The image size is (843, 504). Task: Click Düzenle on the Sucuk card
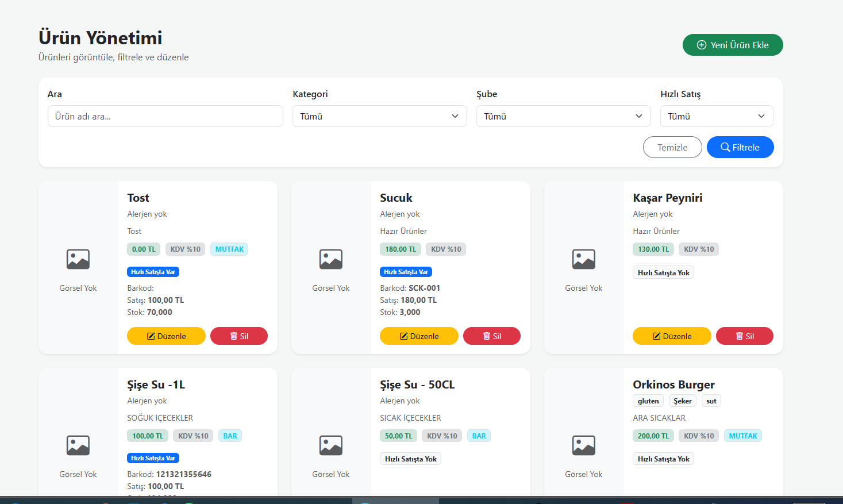(x=419, y=336)
